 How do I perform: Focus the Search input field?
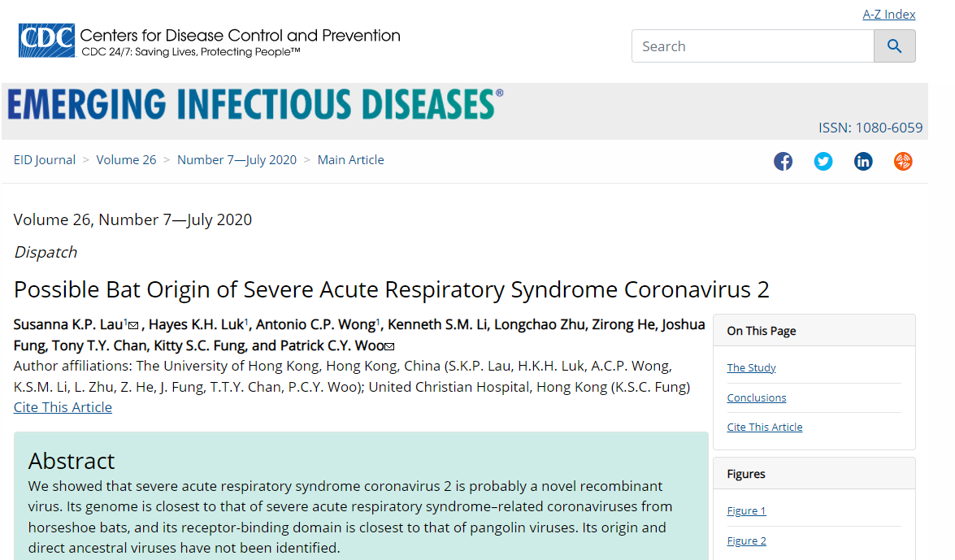click(x=753, y=46)
